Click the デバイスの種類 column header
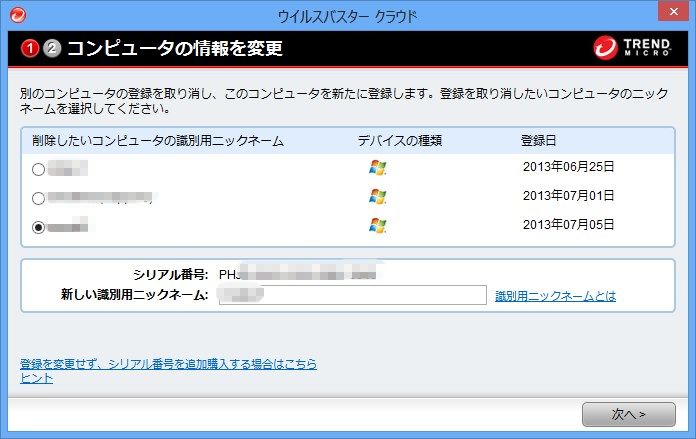 400,141
